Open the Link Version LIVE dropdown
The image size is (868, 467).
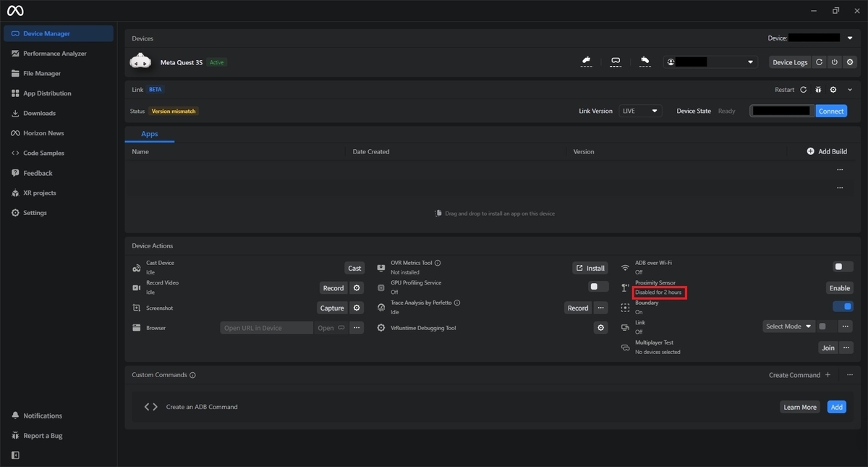[x=640, y=111]
